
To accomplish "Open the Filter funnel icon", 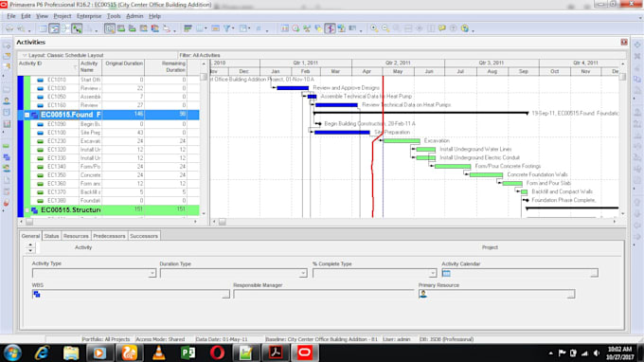I will click(x=226, y=28).
